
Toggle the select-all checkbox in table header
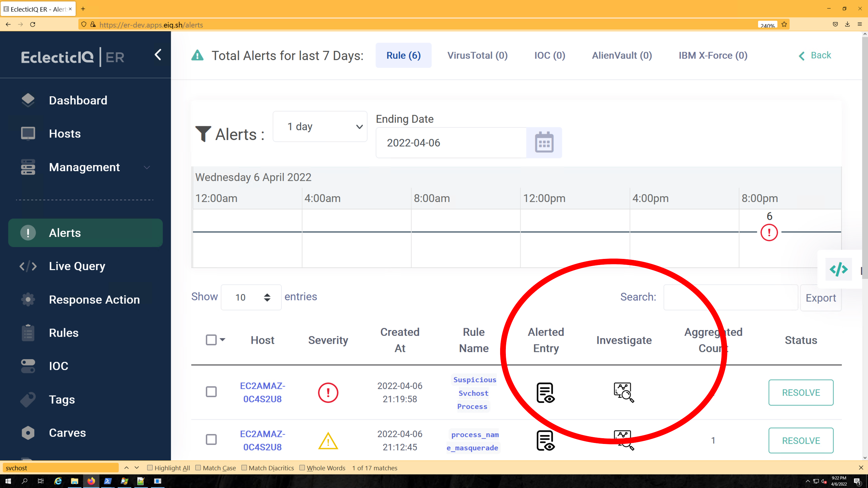211,340
